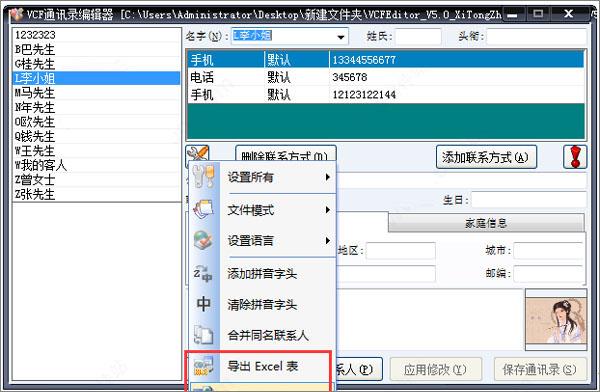The height and width of the screenshot is (392, 600).
Task: Expand the 设置所有 submenu arrow
Action: pyautogui.click(x=328, y=177)
